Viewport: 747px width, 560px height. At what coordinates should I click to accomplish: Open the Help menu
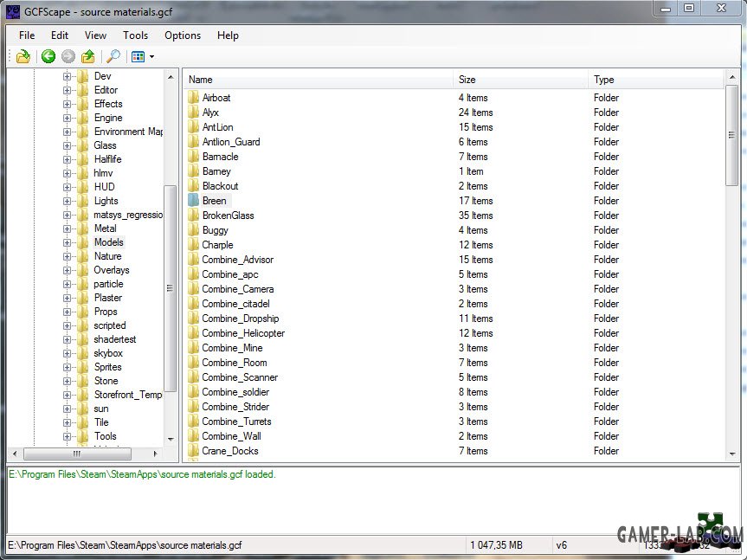[x=228, y=35]
